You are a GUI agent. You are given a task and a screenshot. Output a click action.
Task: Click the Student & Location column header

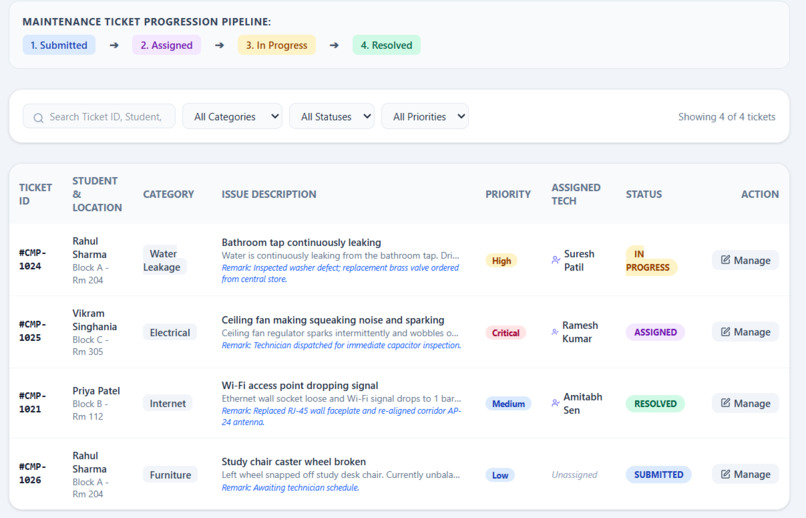pyautogui.click(x=97, y=194)
